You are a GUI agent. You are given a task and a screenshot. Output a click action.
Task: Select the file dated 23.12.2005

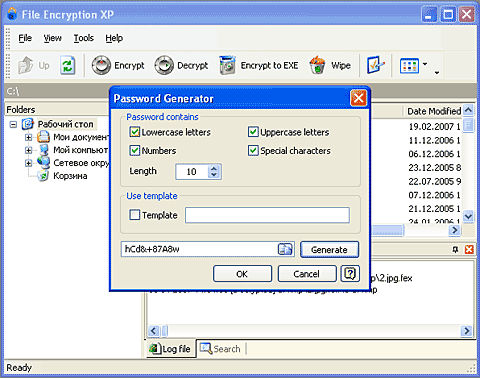point(434,168)
